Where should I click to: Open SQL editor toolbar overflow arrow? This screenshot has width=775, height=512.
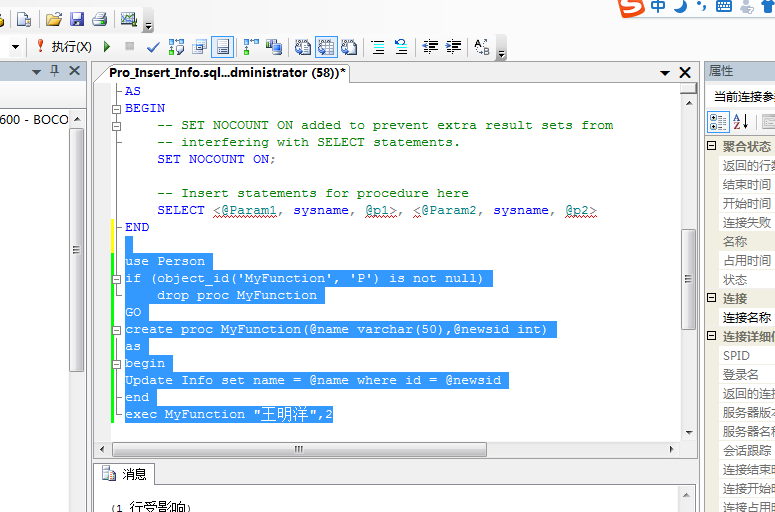[x=501, y=54]
